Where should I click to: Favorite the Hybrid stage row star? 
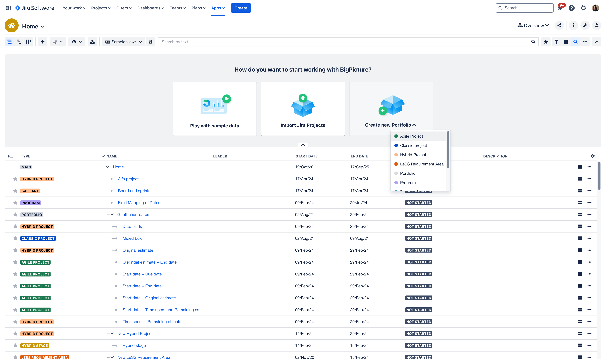click(15, 345)
